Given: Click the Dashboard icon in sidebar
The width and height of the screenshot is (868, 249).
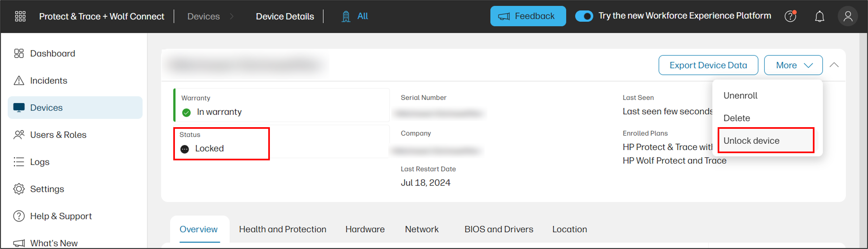Looking at the screenshot, I should (x=19, y=53).
